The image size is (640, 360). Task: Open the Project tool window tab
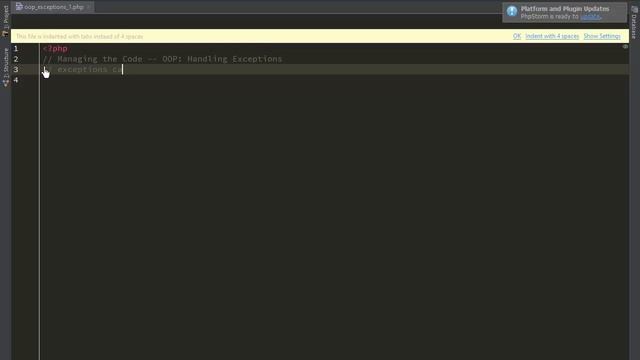(5, 20)
